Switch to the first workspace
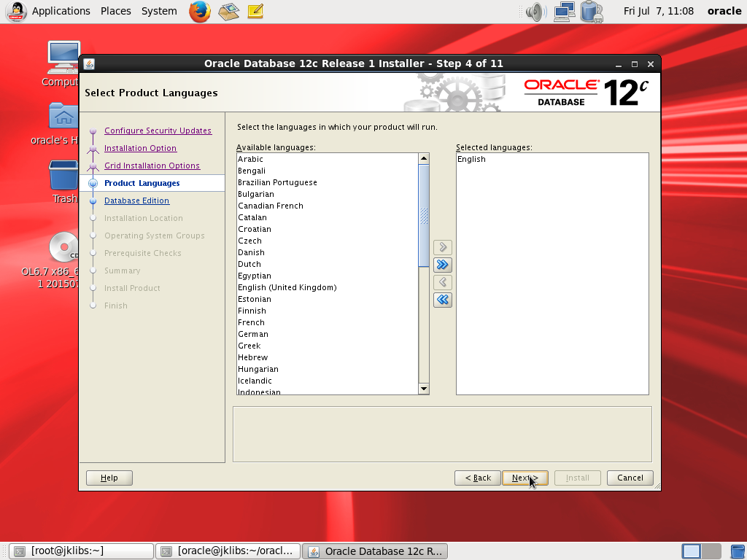The height and width of the screenshot is (560, 747). click(692, 551)
